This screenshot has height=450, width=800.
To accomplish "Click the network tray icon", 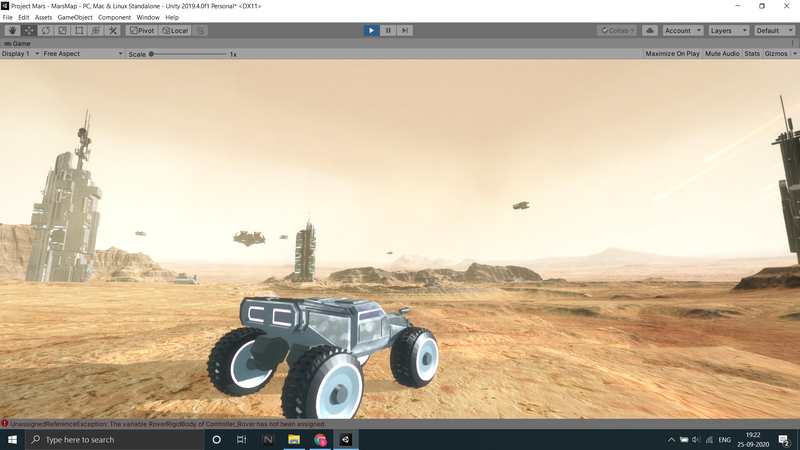I will [x=709, y=440].
